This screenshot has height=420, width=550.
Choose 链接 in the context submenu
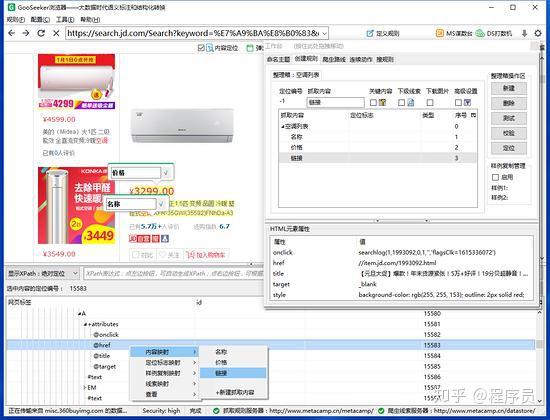(233, 373)
